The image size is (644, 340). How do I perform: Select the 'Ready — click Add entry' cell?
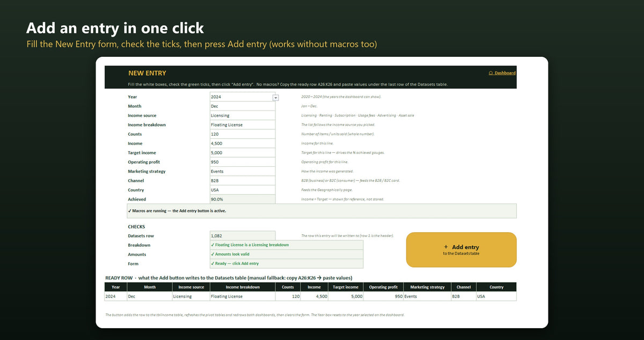[x=287, y=263]
